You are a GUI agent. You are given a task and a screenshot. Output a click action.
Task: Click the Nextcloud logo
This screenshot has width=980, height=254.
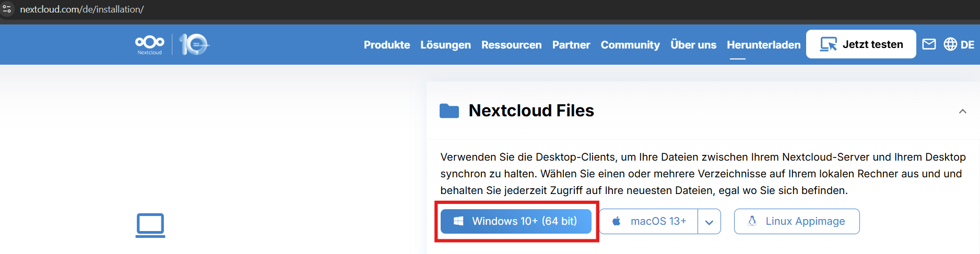150,44
